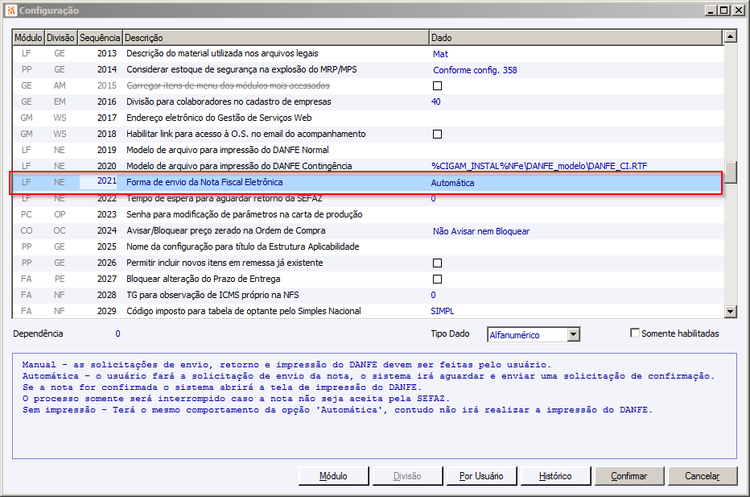
Task: Click the Não Avisar nem Bloquear value
Action: (481, 232)
